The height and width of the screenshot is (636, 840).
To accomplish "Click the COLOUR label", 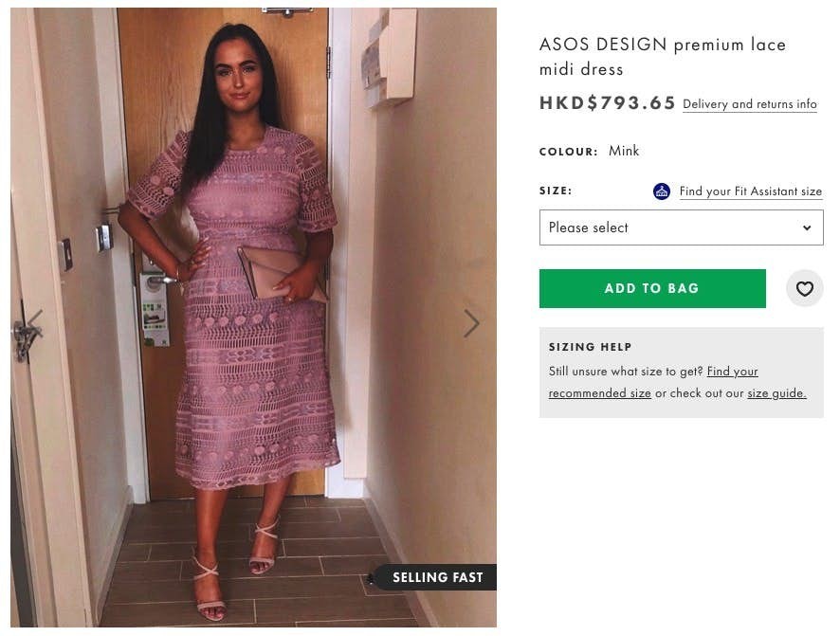I will coord(569,151).
